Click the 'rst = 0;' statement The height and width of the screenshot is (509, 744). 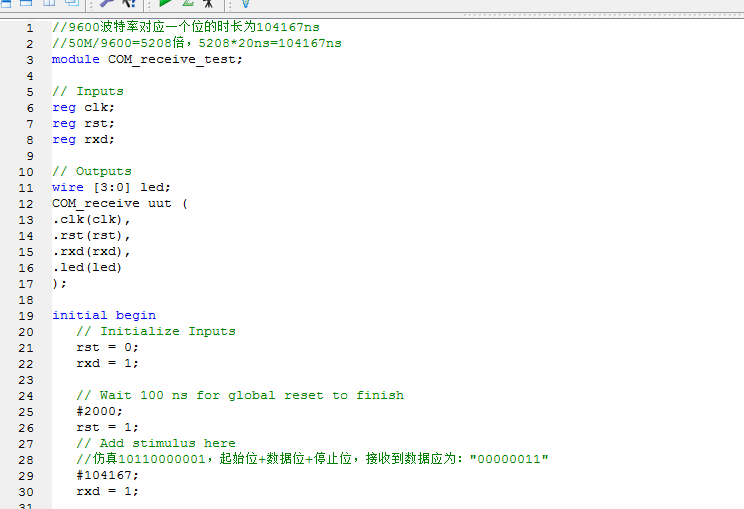coord(107,347)
